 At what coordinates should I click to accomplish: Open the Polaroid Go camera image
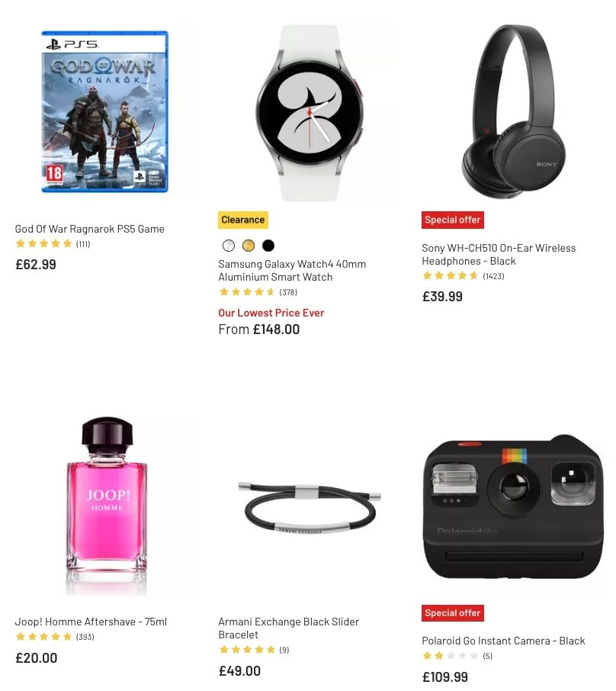tap(513, 506)
